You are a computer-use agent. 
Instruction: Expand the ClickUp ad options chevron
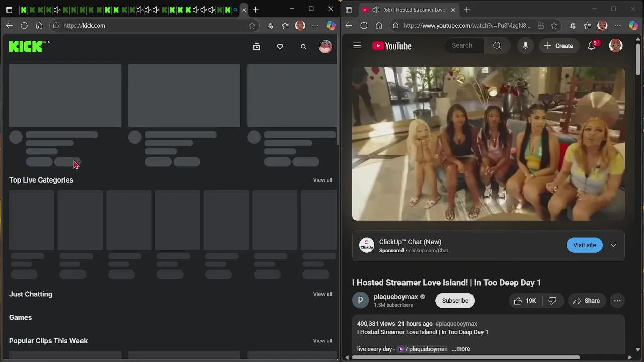click(x=613, y=245)
